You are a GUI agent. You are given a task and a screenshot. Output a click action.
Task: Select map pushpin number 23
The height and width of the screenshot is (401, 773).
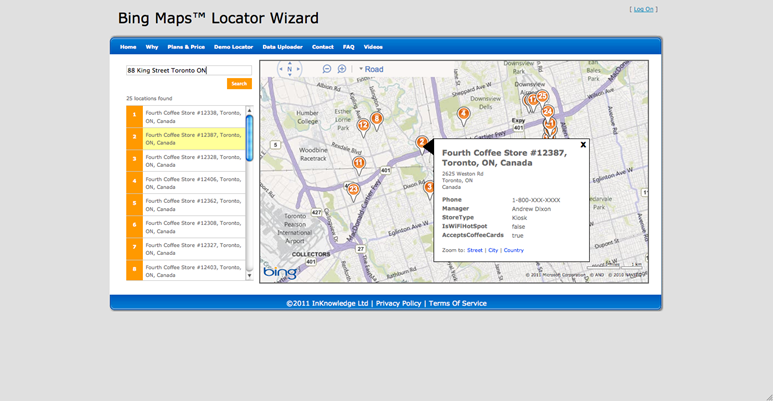[x=353, y=188]
